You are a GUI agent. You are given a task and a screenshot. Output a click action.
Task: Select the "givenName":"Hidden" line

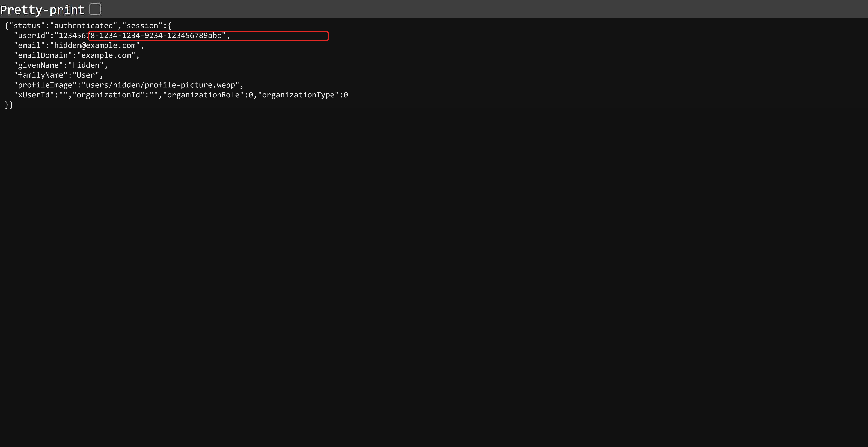[x=61, y=65]
